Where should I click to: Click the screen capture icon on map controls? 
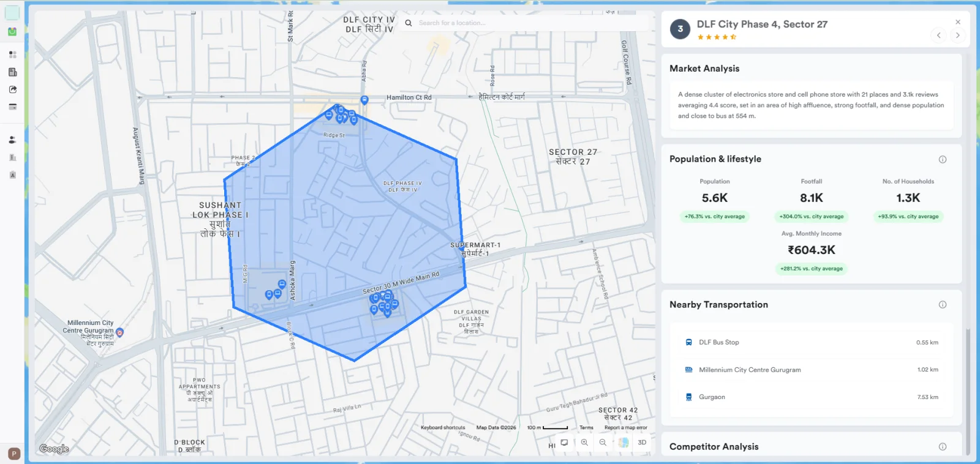(x=564, y=443)
